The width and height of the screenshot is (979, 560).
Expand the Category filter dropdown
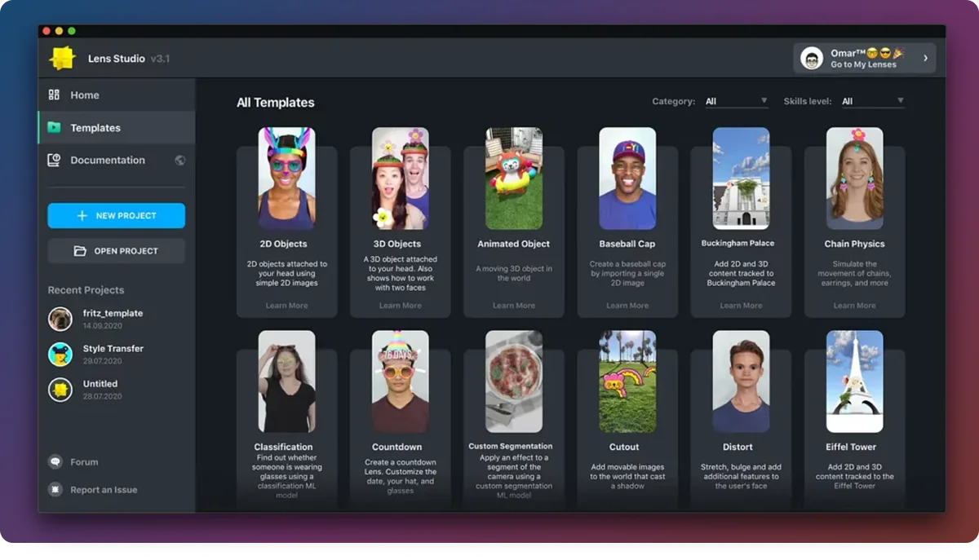point(736,102)
